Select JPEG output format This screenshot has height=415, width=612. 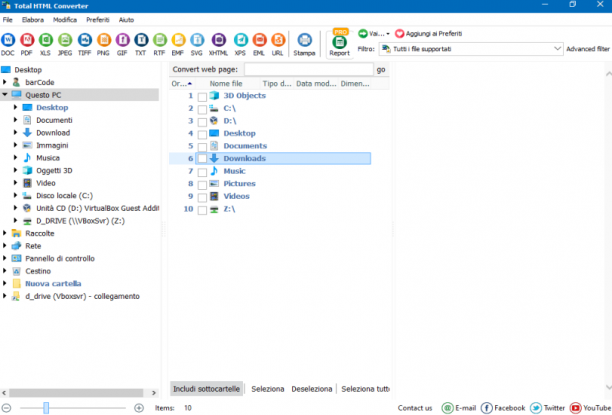[65, 44]
